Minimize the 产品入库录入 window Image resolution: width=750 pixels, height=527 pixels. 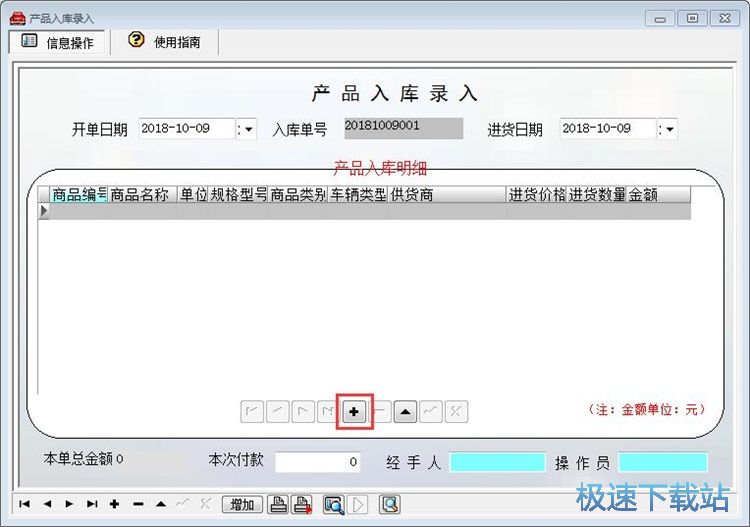660,19
